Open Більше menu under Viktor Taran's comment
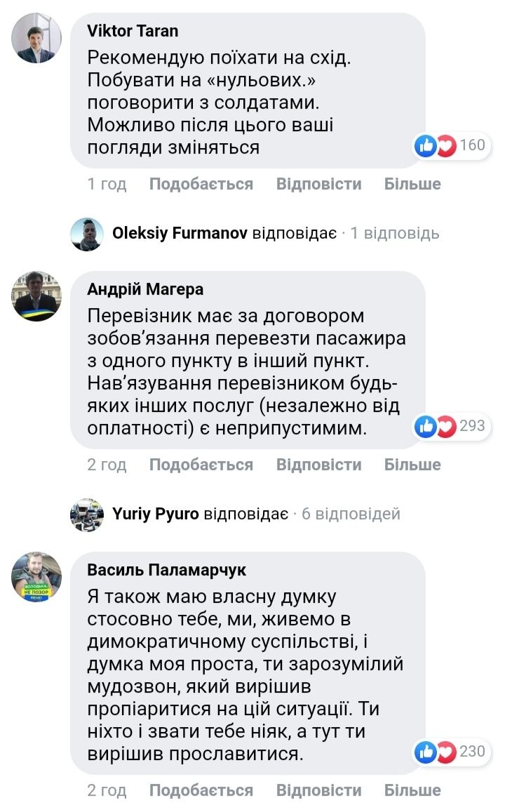This screenshot has height=812, width=505. click(412, 185)
